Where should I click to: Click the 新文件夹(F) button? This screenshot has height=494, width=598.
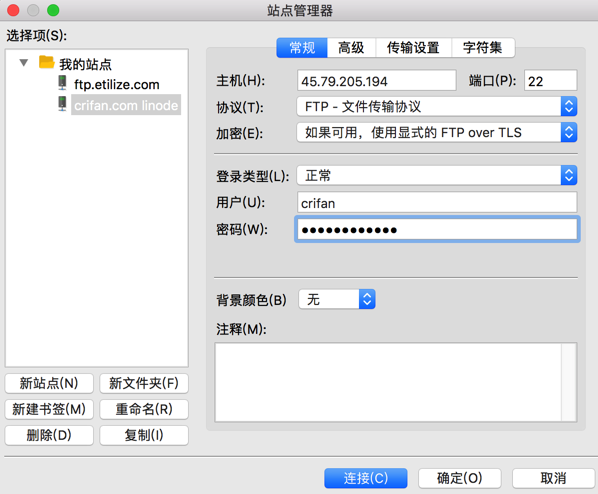point(144,383)
